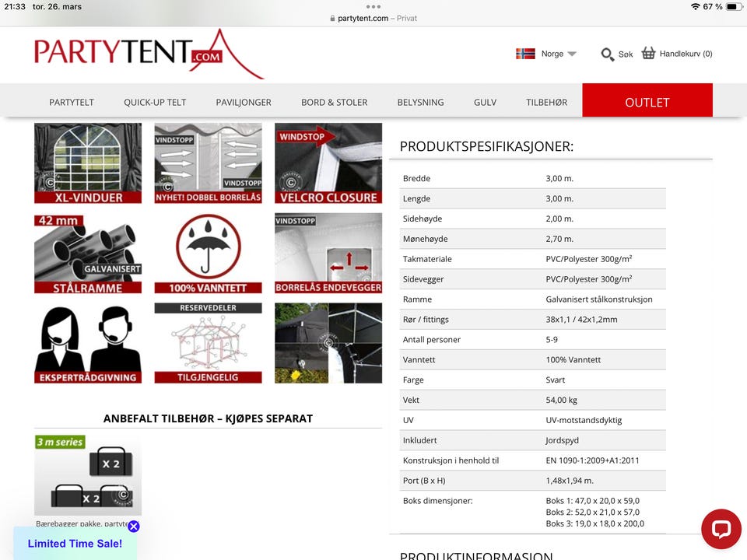747x560 pixels.
Task: Open the BORD & STOLER menu
Action: pos(334,103)
